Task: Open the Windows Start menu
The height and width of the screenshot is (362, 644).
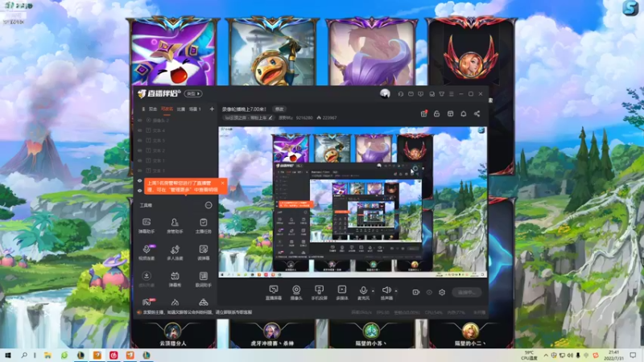Action: click(x=8, y=355)
